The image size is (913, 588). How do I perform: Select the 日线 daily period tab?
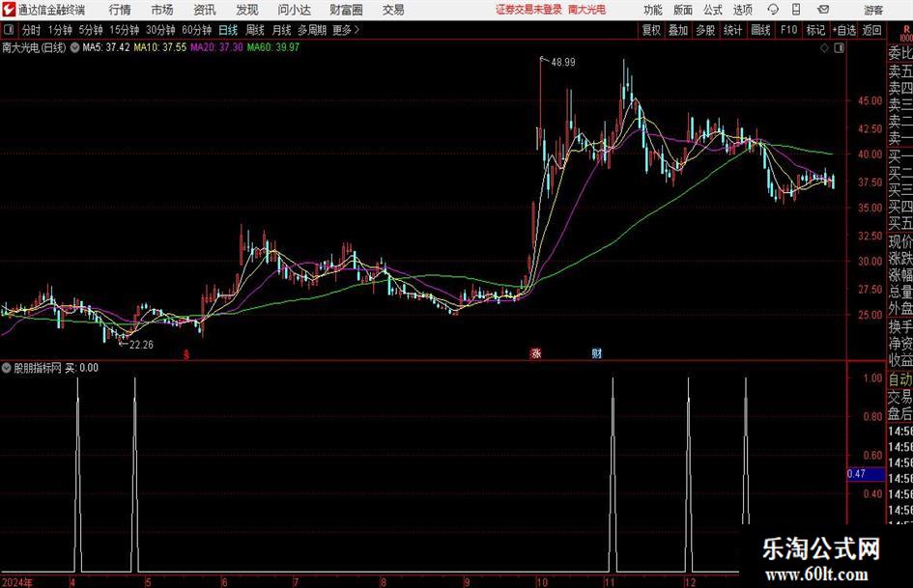228,30
